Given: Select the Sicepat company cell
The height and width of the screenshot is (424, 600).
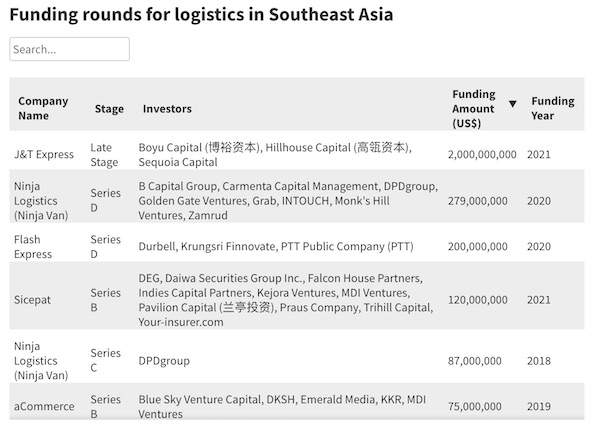Looking at the screenshot, I should 36,299.
